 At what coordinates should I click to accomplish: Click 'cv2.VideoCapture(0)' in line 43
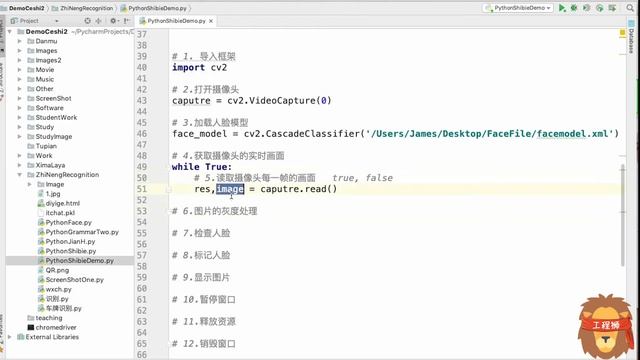pyautogui.click(x=279, y=100)
